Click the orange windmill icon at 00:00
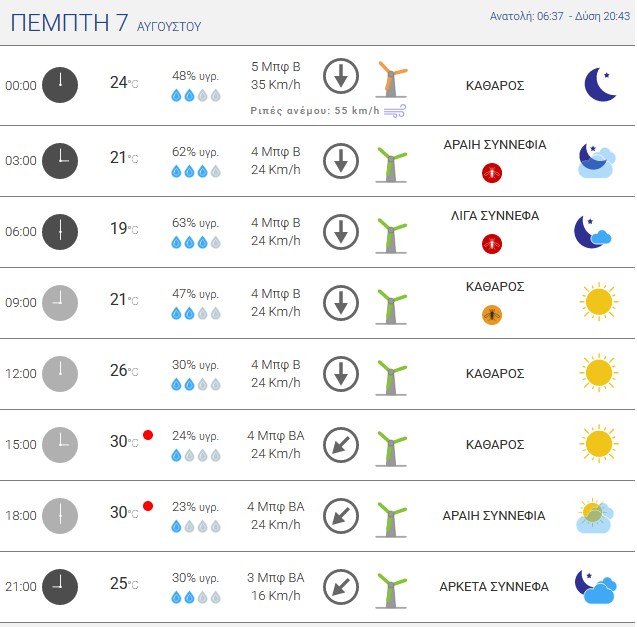The width and height of the screenshot is (637, 627). 391,79
